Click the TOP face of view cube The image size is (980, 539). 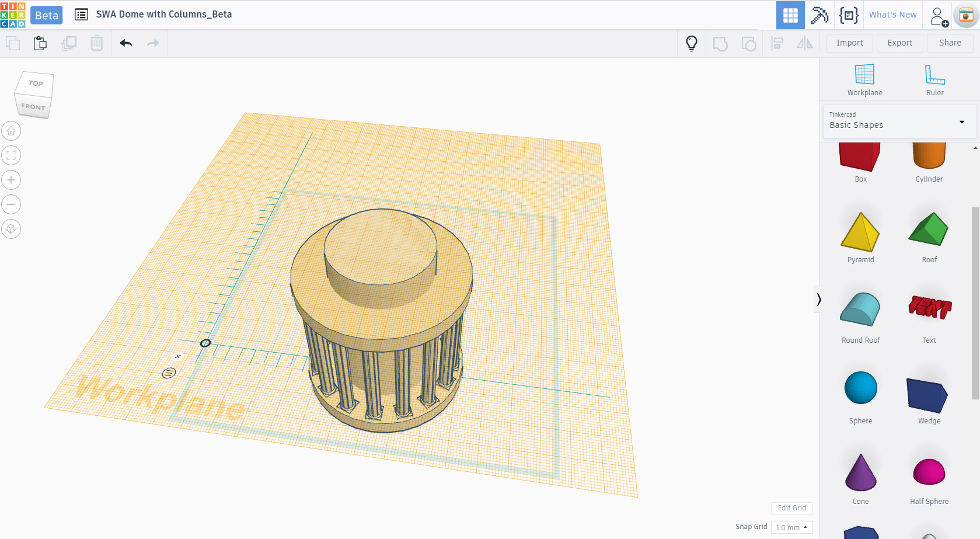[36, 84]
